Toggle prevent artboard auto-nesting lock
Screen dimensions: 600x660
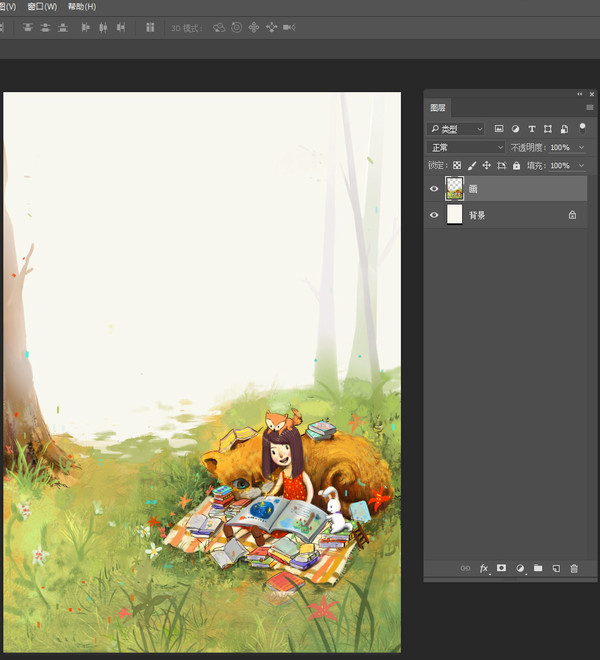[x=501, y=165]
